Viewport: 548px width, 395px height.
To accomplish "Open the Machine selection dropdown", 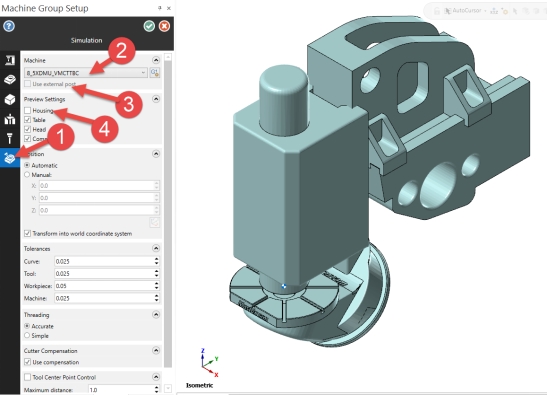I will pos(86,73).
